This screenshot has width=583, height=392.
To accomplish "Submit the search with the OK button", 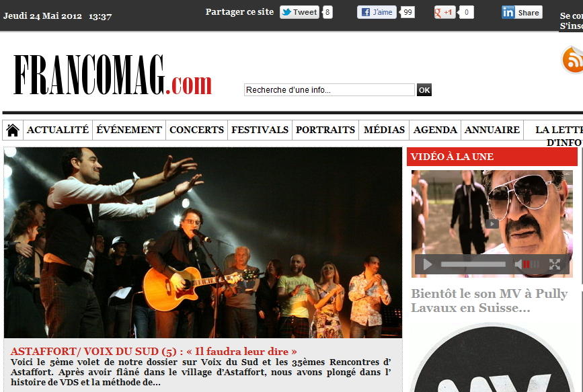I will (x=424, y=90).
